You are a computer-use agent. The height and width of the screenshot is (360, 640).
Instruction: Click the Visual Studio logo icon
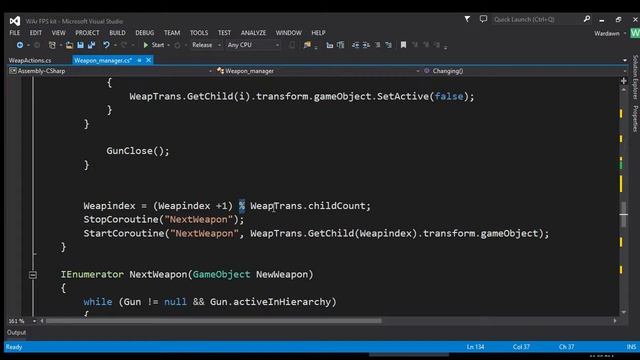pos(15,21)
